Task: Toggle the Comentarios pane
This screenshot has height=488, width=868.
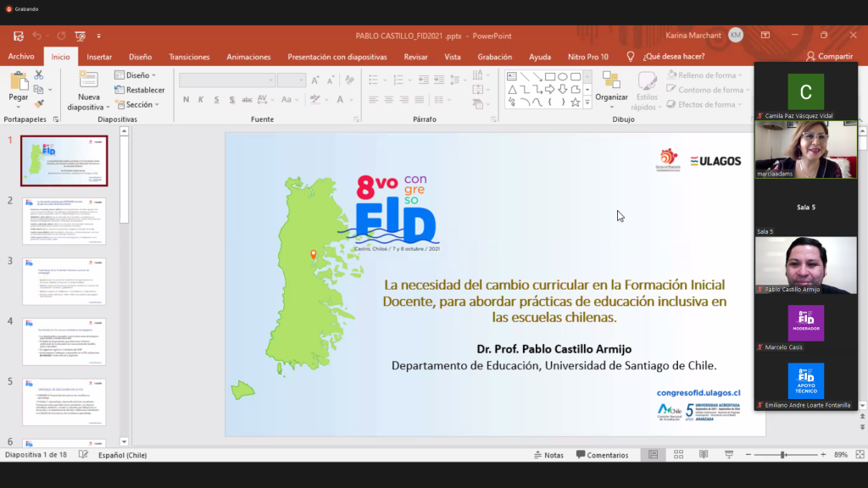Action: coord(602,455)
